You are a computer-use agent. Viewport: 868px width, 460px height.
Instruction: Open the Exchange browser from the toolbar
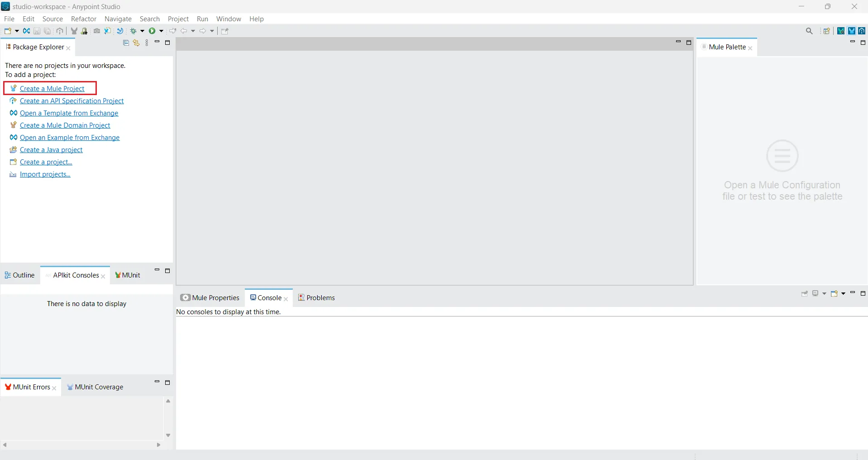pos(26,30)
